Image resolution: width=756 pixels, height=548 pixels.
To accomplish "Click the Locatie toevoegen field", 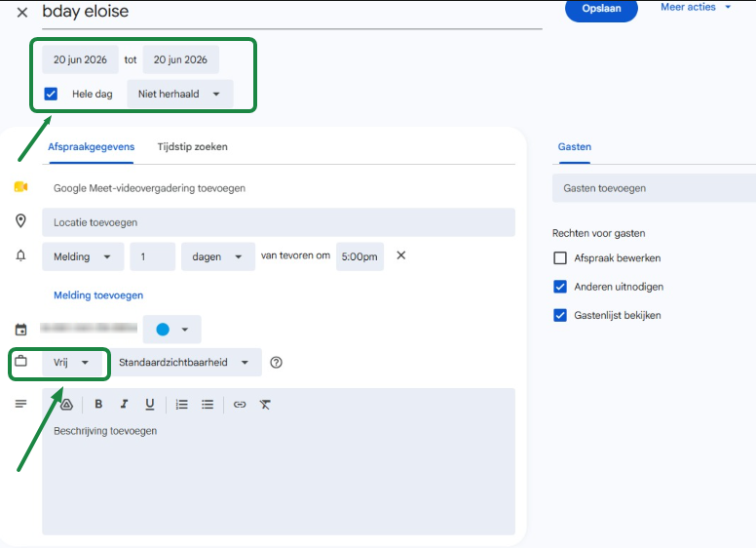I will point(279,222).
